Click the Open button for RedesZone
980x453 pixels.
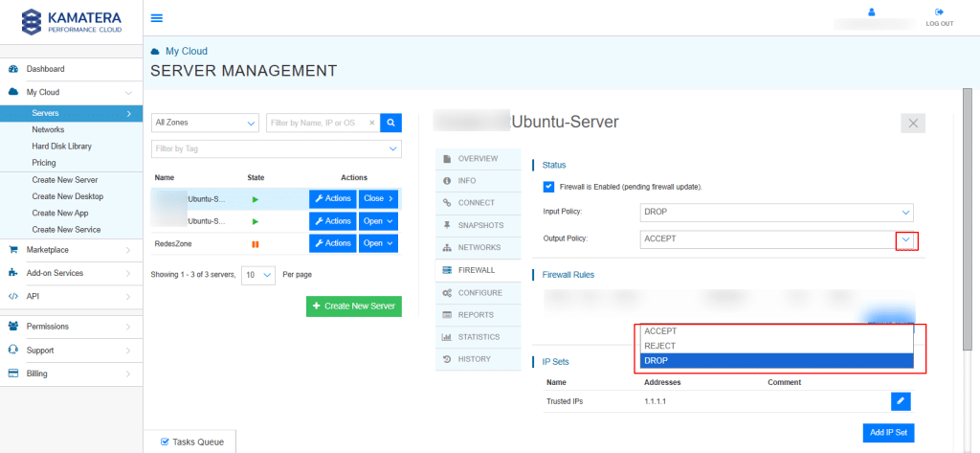click(x=378, y=243)
